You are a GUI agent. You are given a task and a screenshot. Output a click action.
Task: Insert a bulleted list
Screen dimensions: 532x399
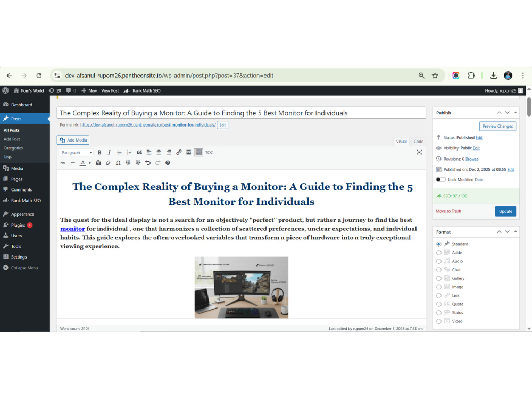point(119,152)
